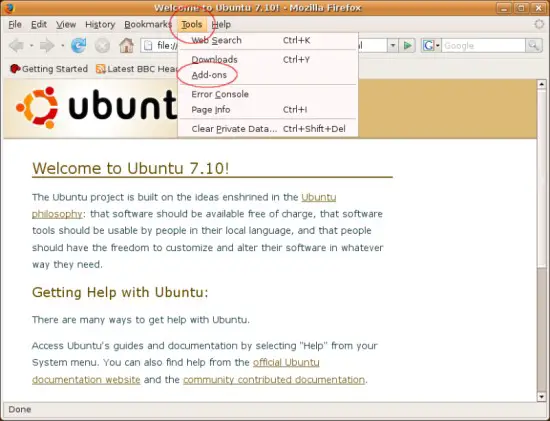Click the Forward navigation arrow

click(47, 46)
